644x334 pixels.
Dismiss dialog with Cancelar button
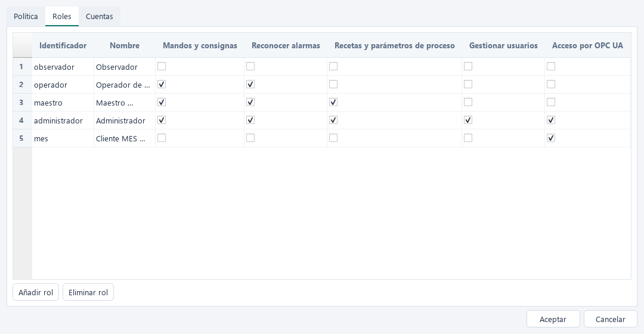point(611,319)
